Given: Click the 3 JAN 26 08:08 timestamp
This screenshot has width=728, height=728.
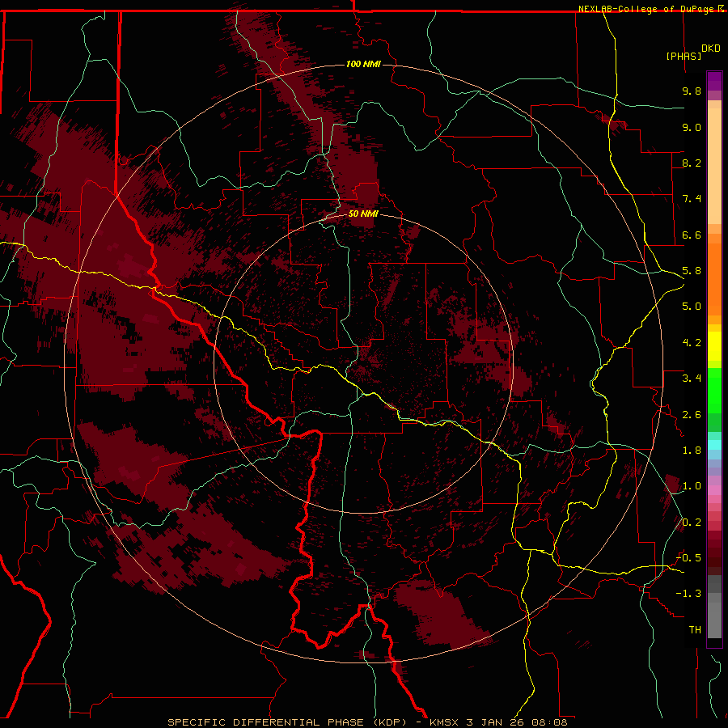Looking at the screenshot, I should (x=517, y=722).
